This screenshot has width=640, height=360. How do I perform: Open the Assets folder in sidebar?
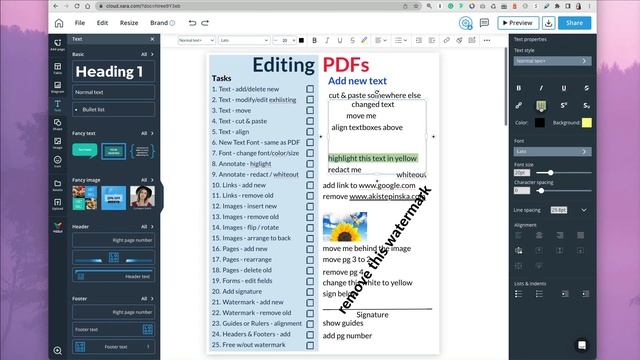click(58, 185)
